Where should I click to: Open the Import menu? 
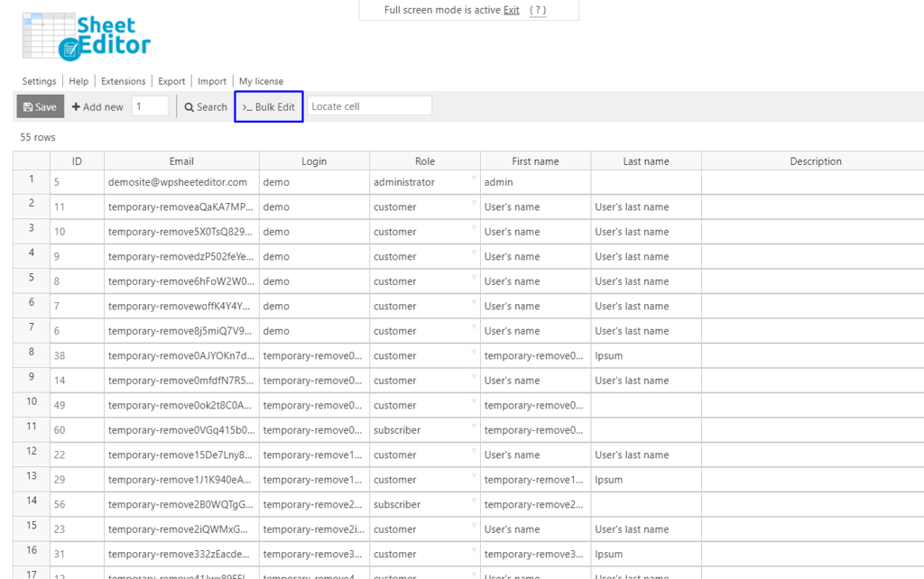pos(211,80)
